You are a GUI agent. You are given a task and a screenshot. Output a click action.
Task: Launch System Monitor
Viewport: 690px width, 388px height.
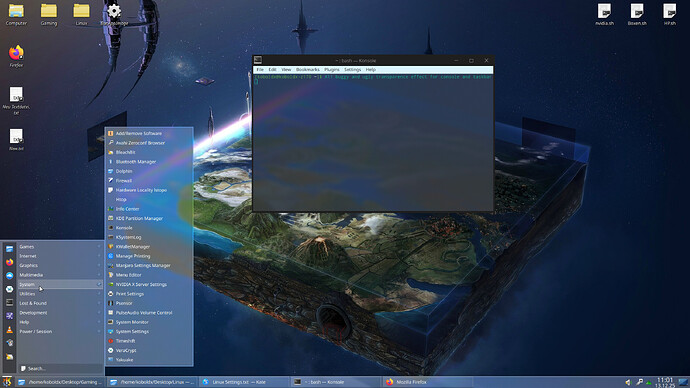[x=149, y=322]
